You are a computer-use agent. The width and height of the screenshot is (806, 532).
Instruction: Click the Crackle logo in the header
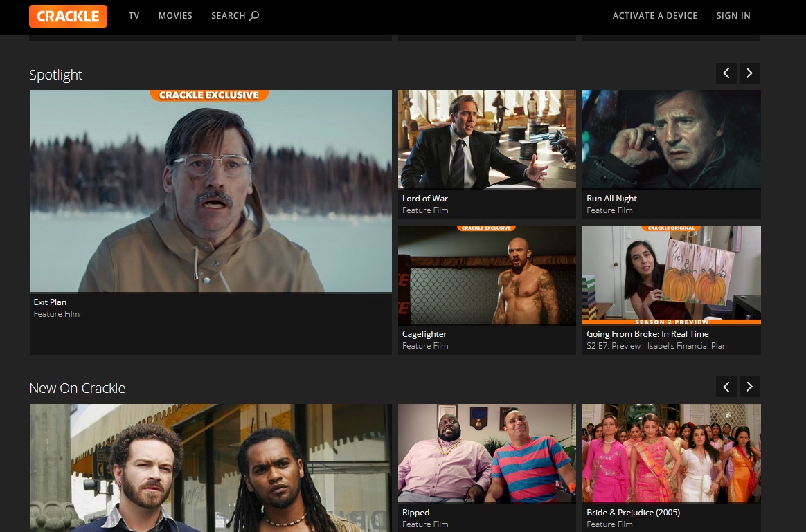click(x=68, y=16)
